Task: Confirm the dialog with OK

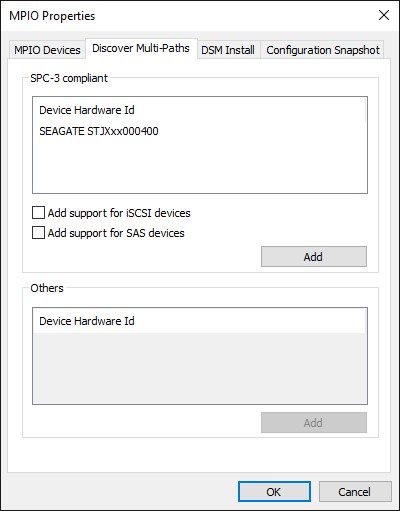Action: [274, 492]
